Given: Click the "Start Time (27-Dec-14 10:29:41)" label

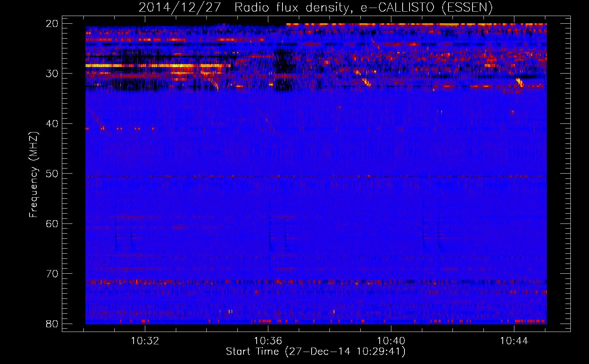Looking at the screenshot, I should tap(316, 352).
